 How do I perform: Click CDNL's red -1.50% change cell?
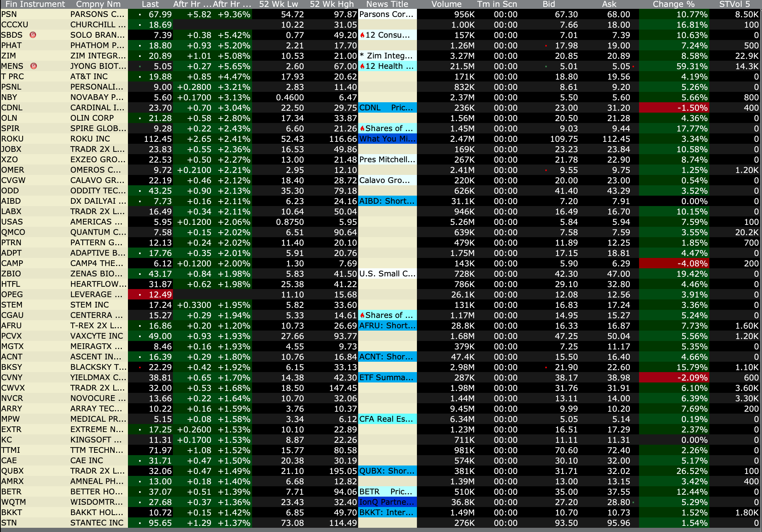(674, 108)
